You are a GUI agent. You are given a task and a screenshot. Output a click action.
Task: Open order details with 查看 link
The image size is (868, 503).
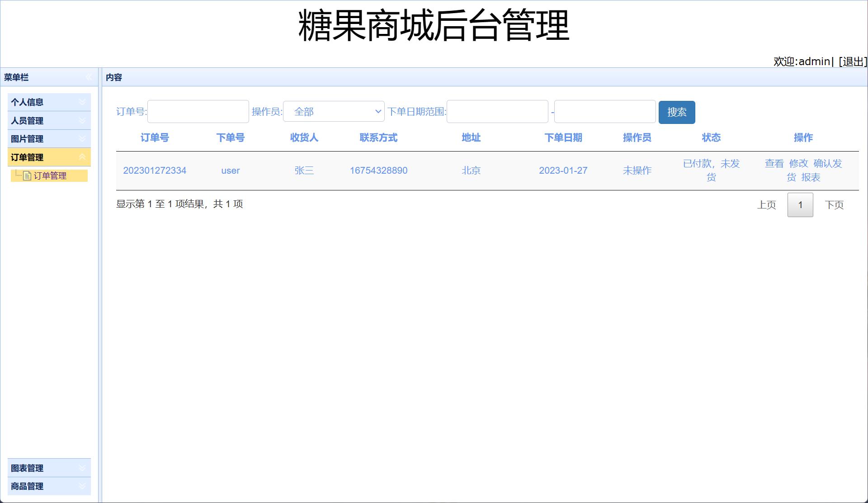[x=773, y=164]
